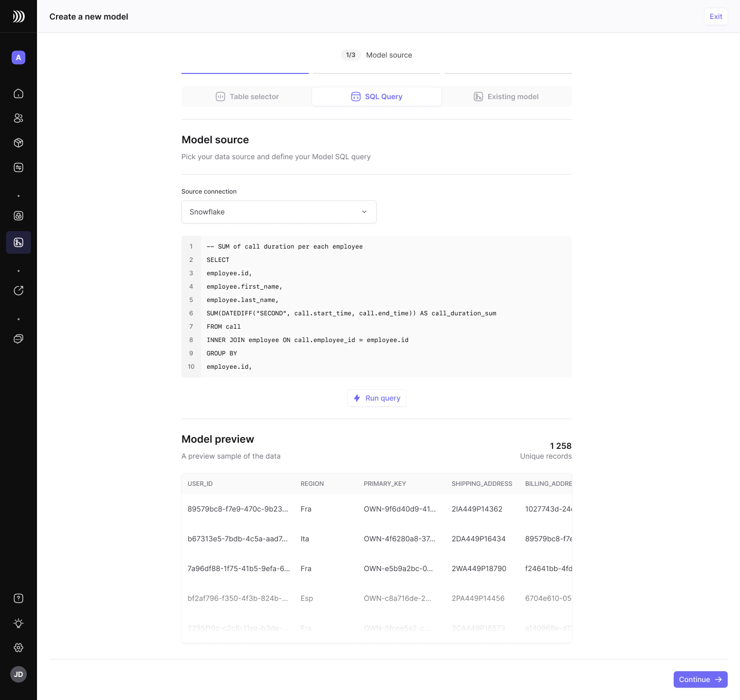Viewport: 740px width, 700px height.
Task: Switch to the Table selector tab
Action: [x=247, y=97]
